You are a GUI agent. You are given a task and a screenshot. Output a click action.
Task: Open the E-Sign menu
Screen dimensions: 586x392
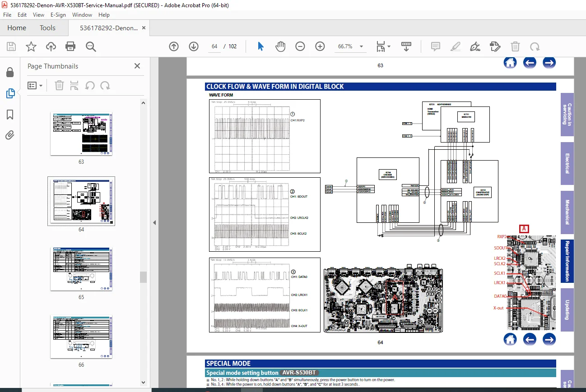click(58, 15)
